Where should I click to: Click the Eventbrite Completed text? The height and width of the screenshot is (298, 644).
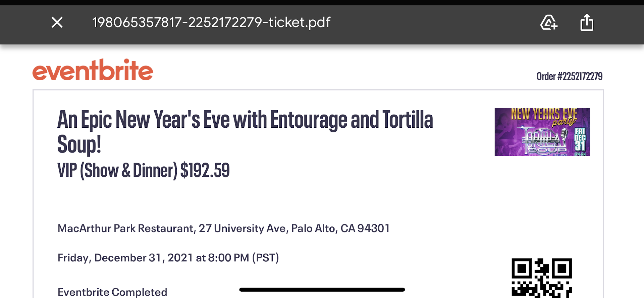(112, 292)
